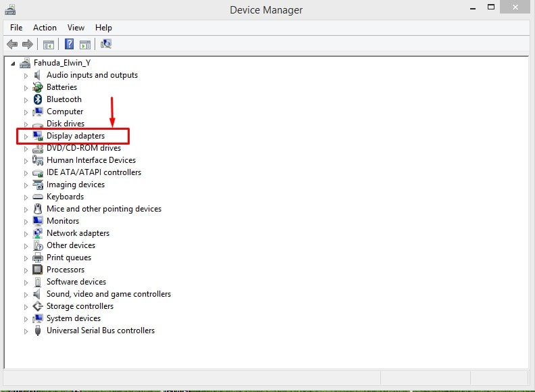Image resolution: width=535 pixels, height=392 pixels.
Task: Expand the Audio inputs and outputs node
Action: (26, 76)
